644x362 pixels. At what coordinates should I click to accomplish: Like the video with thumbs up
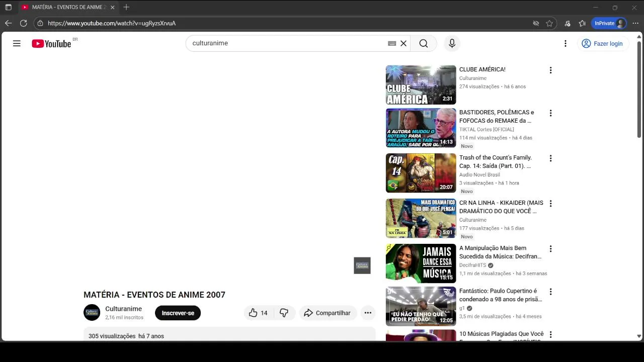click(x=258, y=313)
